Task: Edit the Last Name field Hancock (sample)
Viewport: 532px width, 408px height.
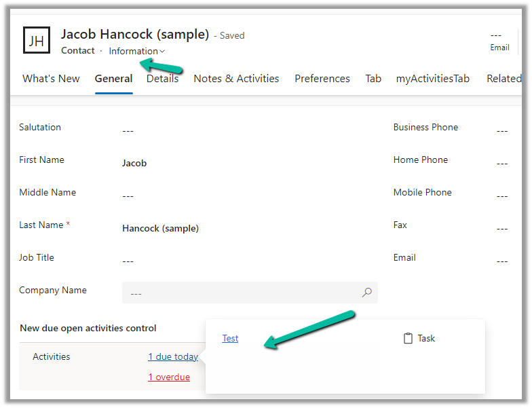Action: (x=160, y=228)
